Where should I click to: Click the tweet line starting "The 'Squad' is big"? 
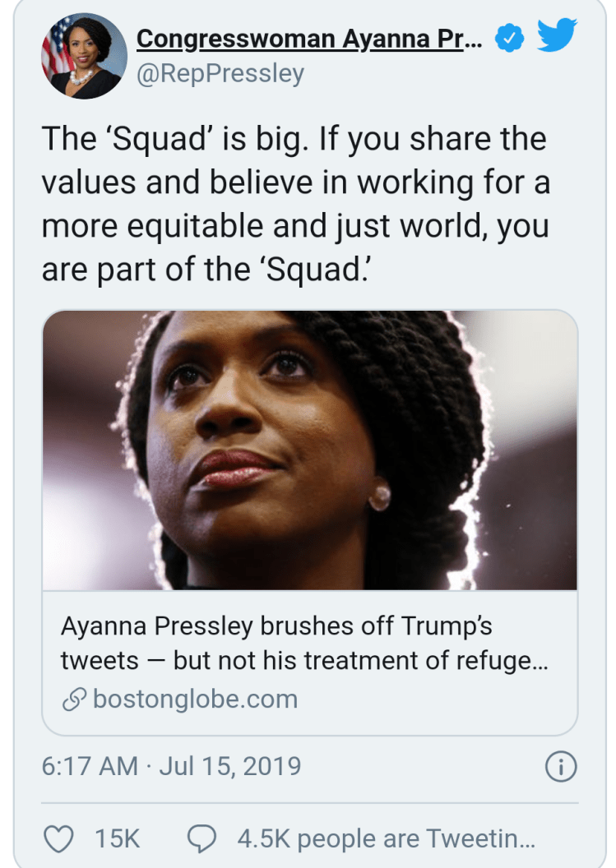point(294,140)
